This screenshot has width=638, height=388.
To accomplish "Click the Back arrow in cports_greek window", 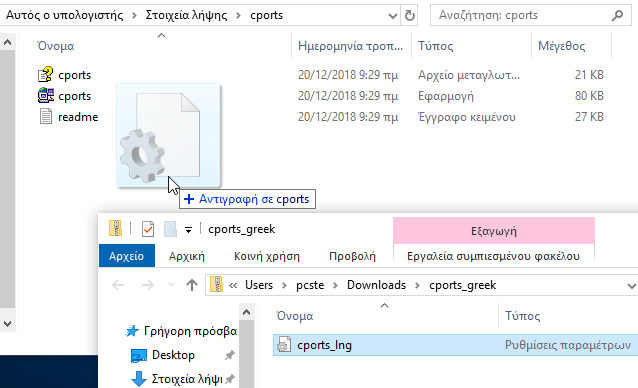I will (118, 285).
